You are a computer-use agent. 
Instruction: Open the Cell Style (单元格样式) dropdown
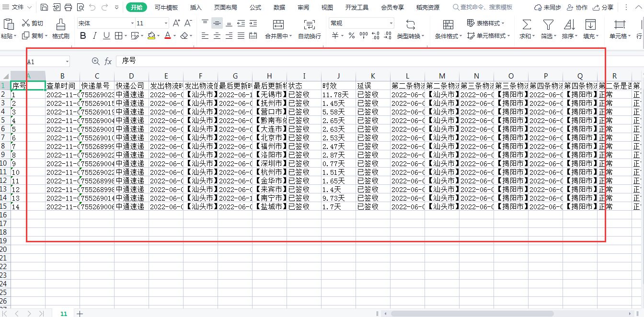[488, 36]
